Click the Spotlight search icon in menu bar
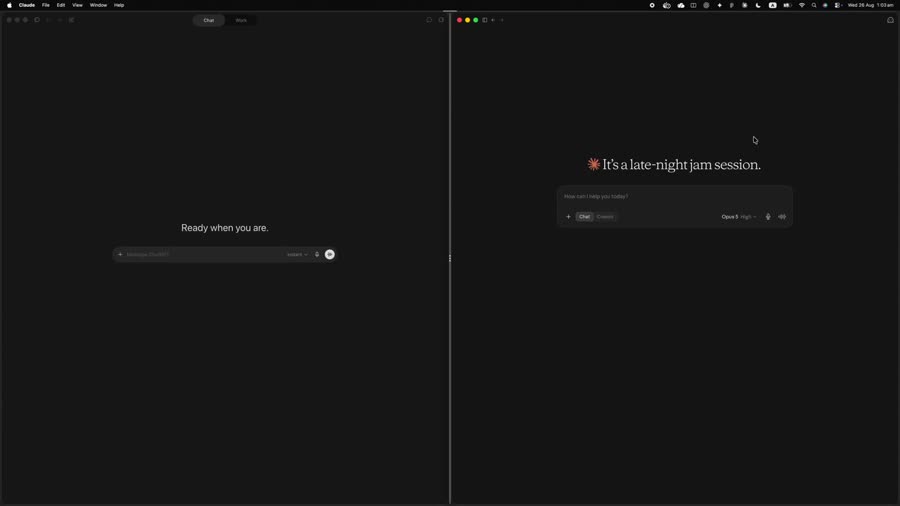Viewport: 900px width, 506px height. [814, 5]
